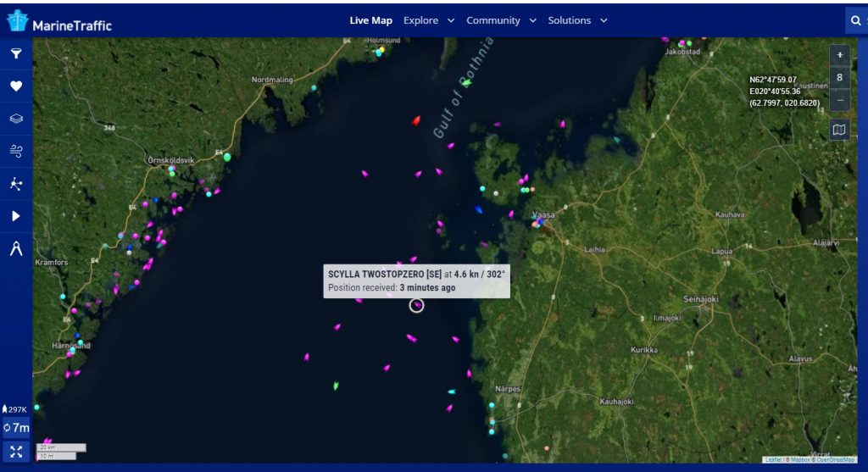Zoom out with the minus button
Screen dimensions: 868x472
[x=839, y=99]
